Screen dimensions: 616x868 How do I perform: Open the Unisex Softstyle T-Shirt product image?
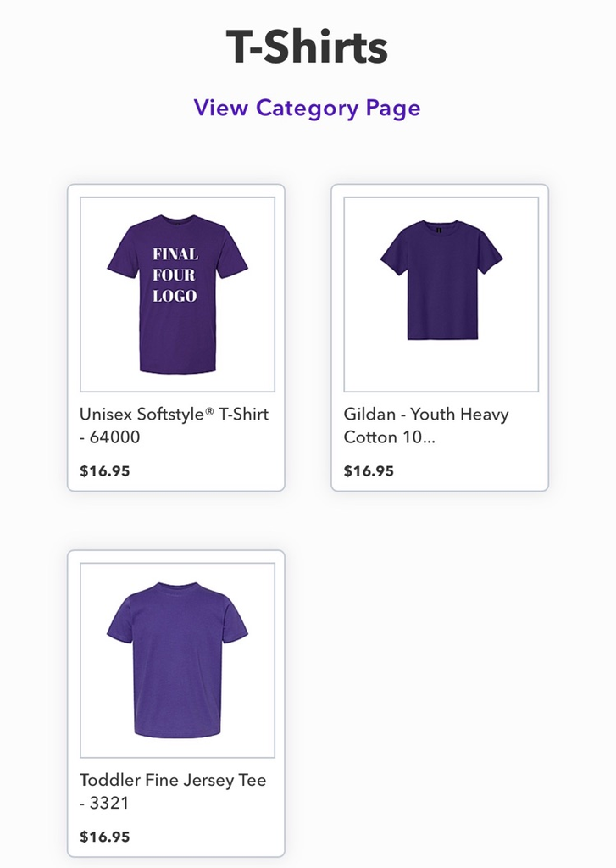coord(177,294)
